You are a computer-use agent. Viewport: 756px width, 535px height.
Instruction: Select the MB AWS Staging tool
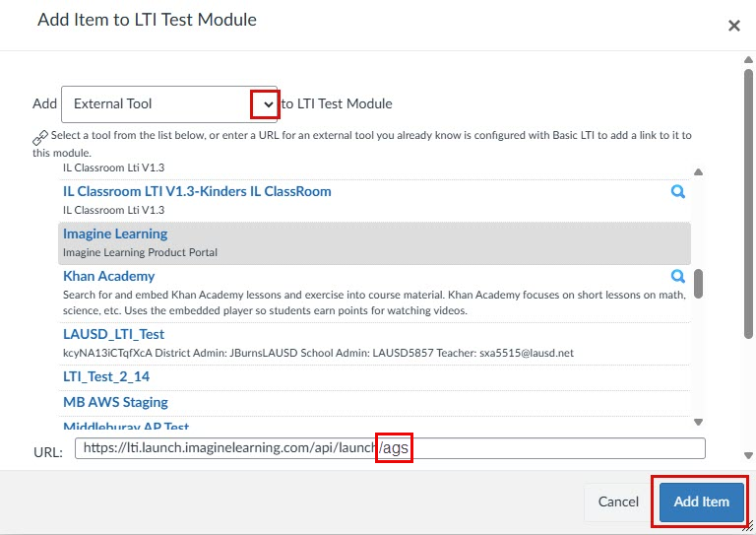coord(116,402)
